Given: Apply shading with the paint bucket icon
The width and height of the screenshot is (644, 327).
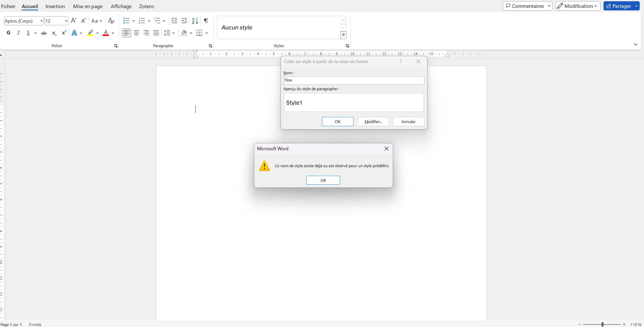Looking at the screenshot, I should click(x=184, y=33).
